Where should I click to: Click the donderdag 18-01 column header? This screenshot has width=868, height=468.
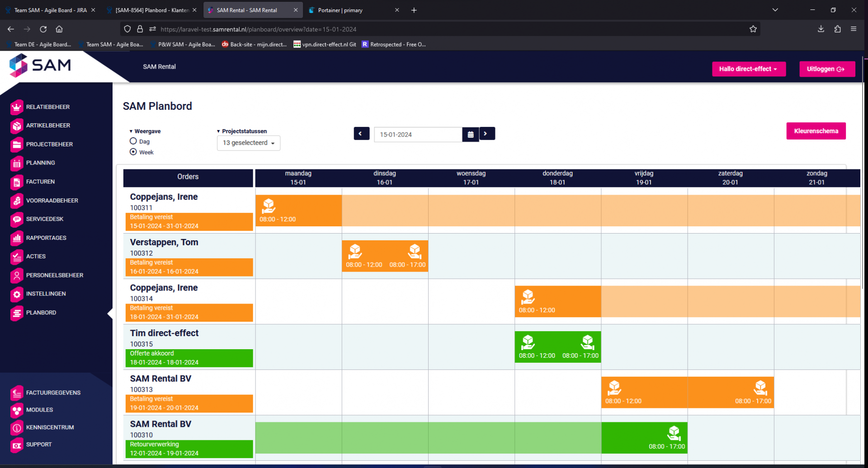coord(557,178)
